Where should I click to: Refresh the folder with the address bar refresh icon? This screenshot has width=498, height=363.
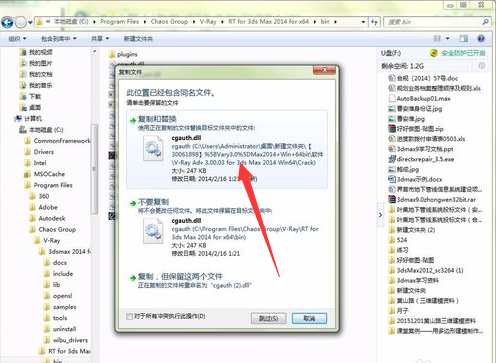click(374, 22)
